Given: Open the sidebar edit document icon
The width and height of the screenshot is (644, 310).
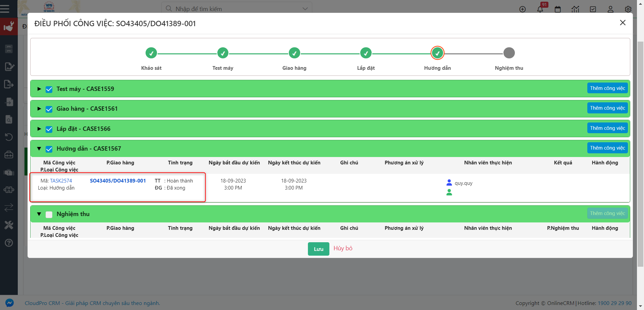Looking at the screenshot, I should pyautogui.click(x=9, y=66).
